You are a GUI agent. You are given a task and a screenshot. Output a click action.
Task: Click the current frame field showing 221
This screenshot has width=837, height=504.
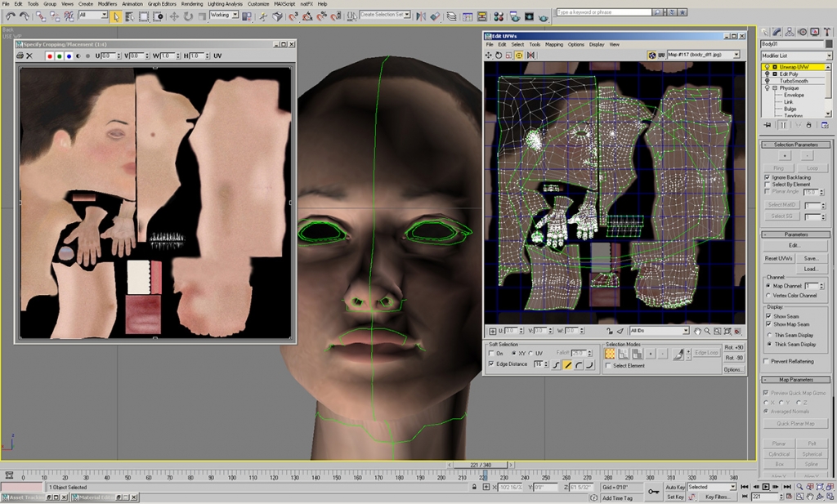pyautogui.click(x=764, y=496)
